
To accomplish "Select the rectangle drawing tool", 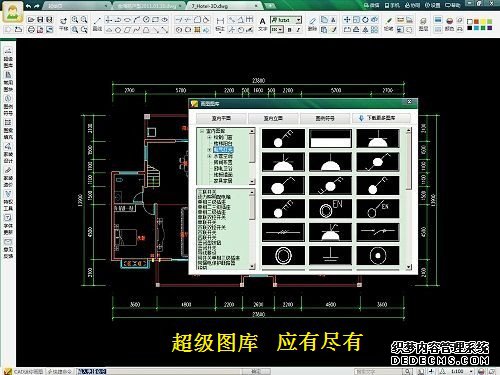I will coord(155,20).
